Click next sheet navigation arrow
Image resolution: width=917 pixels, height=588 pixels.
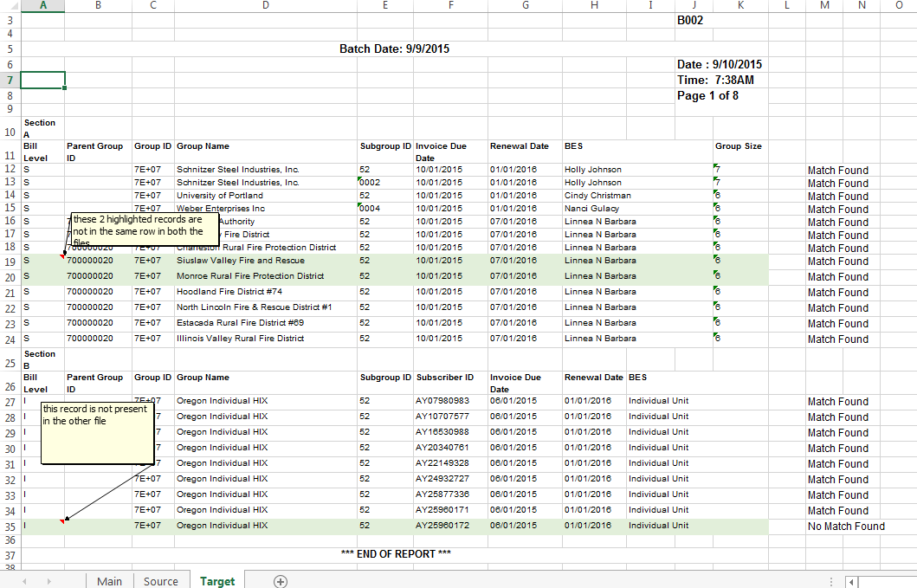click(x=48, y=581)
